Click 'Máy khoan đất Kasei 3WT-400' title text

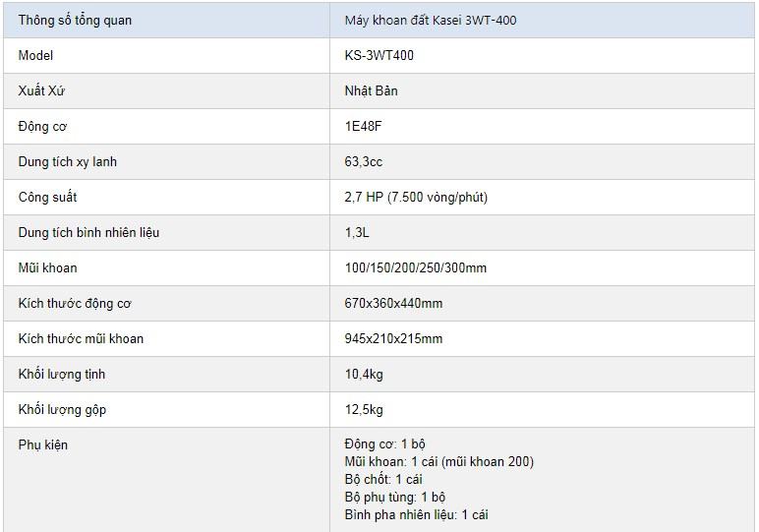tap(430, 20)
